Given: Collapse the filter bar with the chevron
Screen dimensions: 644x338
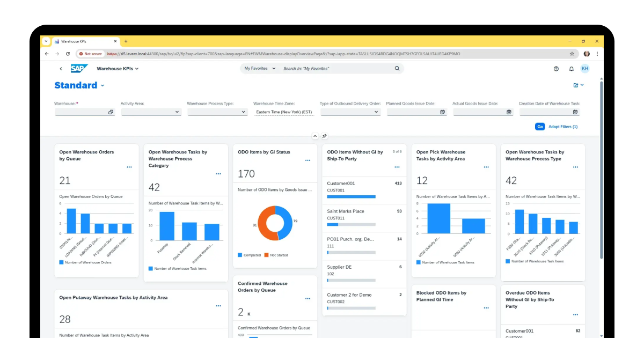Looking at the screenshot, I should tap(315, 136).
